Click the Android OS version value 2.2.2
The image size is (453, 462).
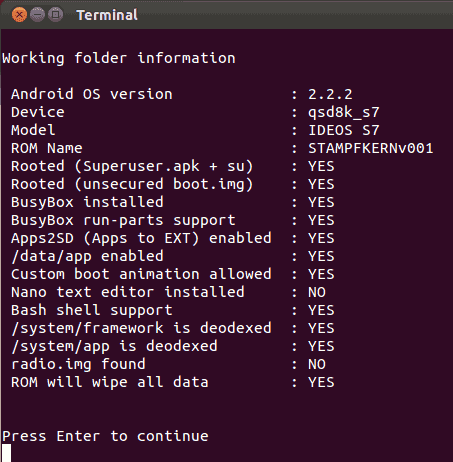point(330,94)
